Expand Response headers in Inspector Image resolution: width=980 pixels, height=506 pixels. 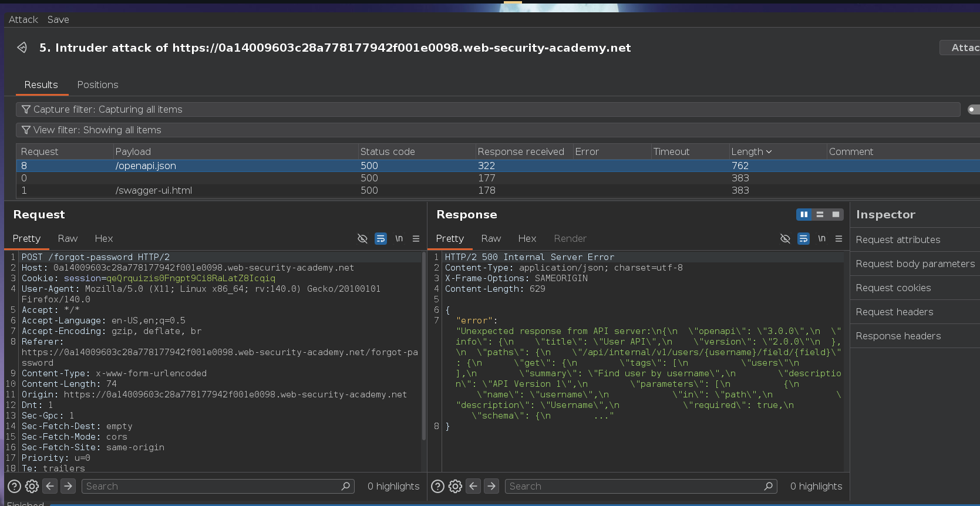pos(915,336)
